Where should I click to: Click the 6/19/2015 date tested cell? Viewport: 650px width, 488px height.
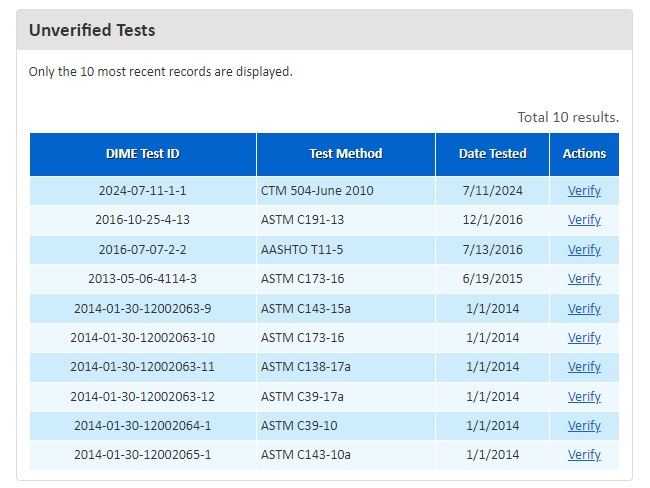[492, 279]
